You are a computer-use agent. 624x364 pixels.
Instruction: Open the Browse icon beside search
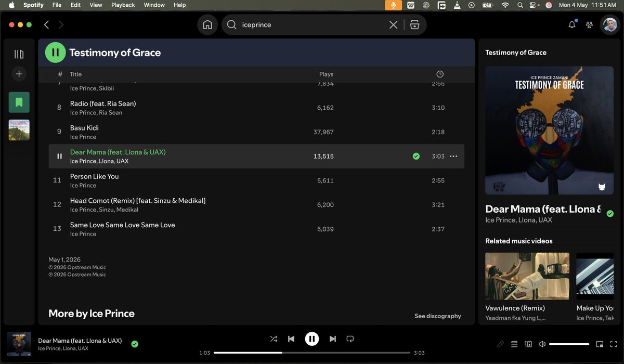414,24
